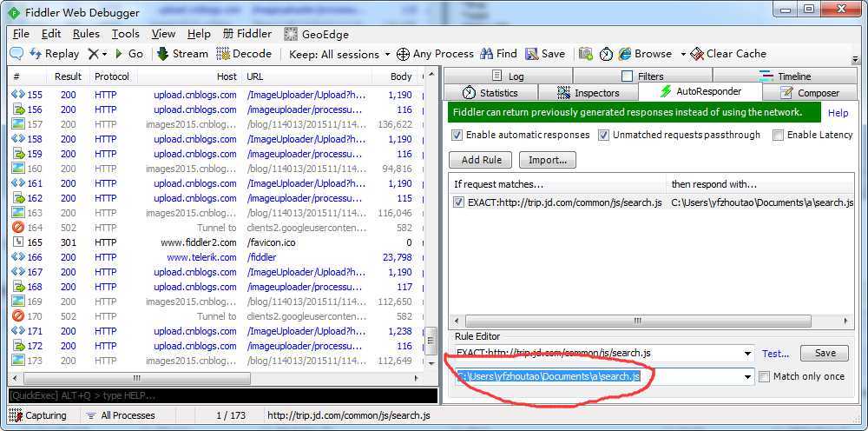The width and height of the screenshot is (868, 431).
Task: Toggle Match only once checkbox
Action: pos(765,376)
